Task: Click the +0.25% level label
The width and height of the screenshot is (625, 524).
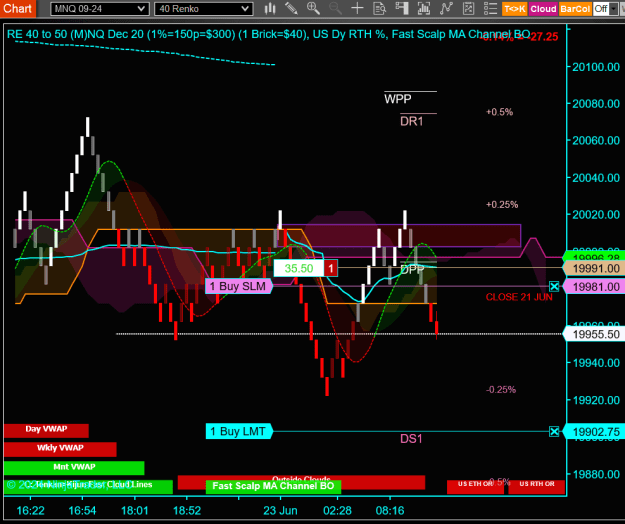Action: point(502,205)
